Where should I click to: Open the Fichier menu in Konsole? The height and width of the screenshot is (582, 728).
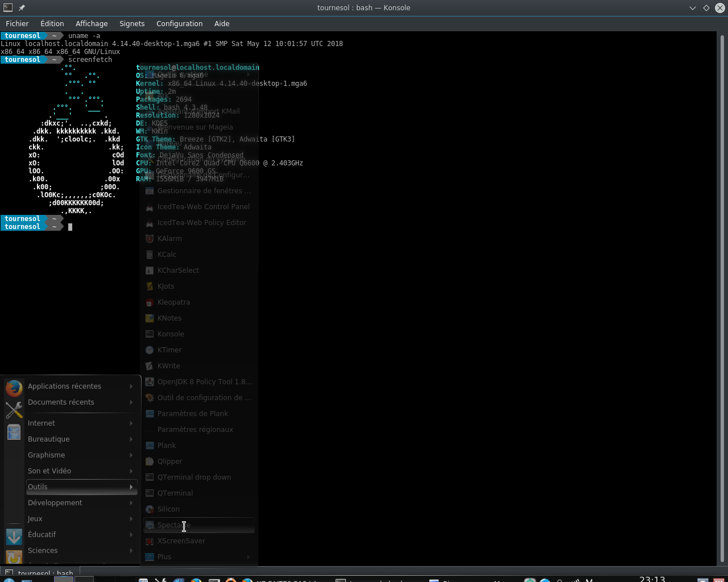[x=17, y=24]
